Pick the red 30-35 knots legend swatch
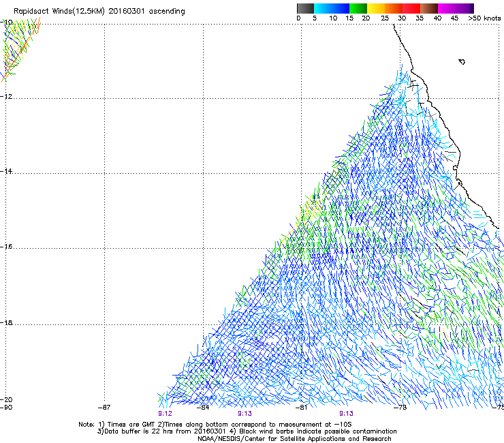504x443 pixels. 411,8
